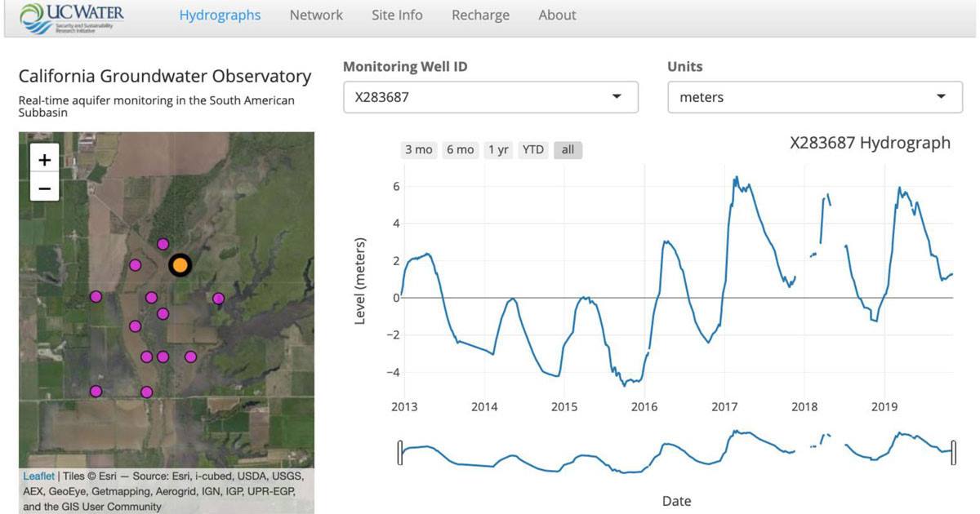The width and height of the screenshot is (980, 514).
Task: Click the easternmost purple well marker
Action: tap(218, 299)
